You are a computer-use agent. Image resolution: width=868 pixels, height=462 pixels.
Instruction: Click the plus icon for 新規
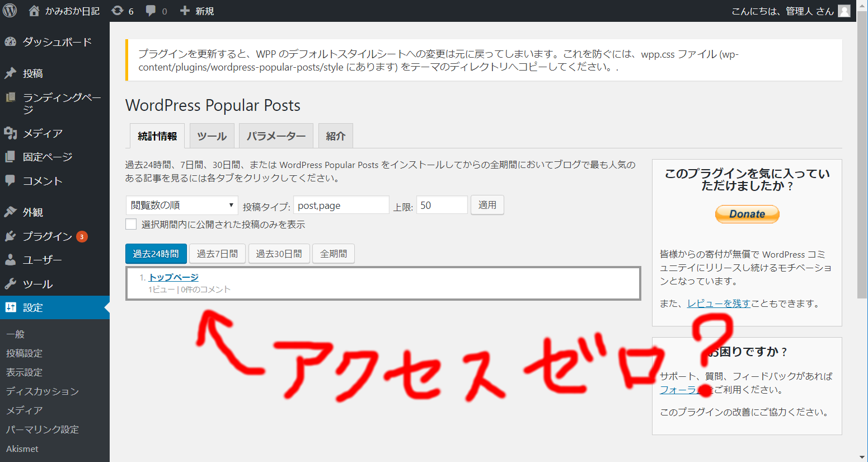pos(185,11)
